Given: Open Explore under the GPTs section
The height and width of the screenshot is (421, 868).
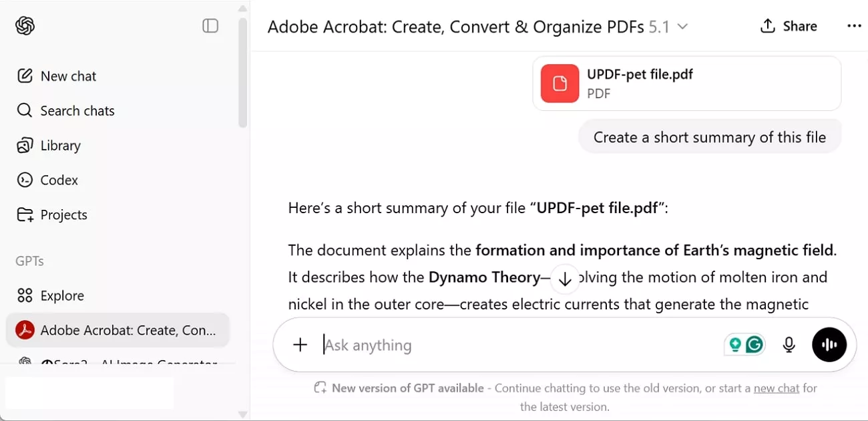Looking at the screenshot, I should [x=63, y=295].
